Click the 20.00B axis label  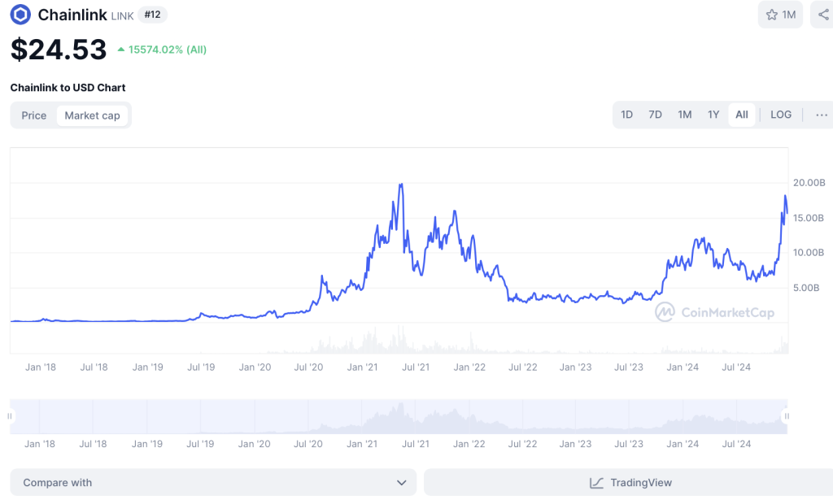809,183
